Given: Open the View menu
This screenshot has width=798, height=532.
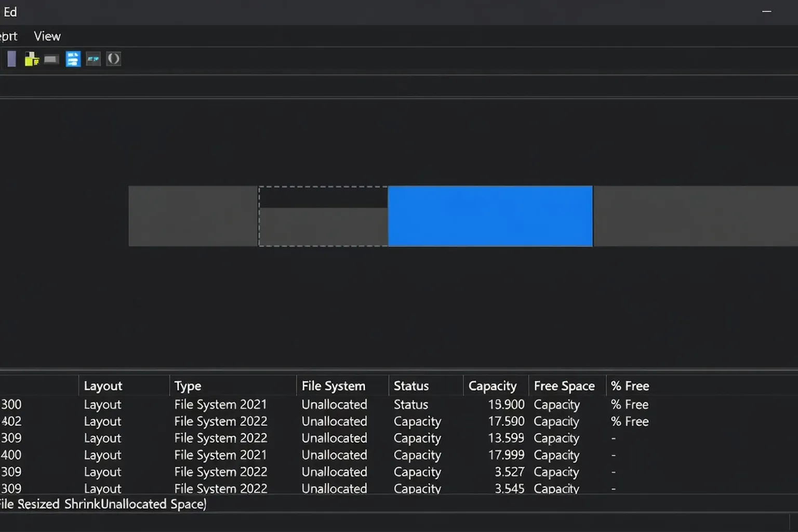Looking at the screenshot, I should (47, 36).
